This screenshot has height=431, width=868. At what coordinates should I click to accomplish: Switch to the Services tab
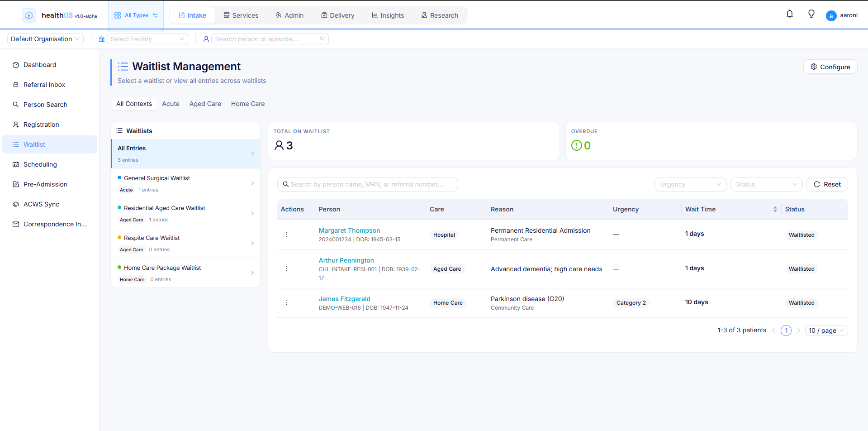[241, 15]
